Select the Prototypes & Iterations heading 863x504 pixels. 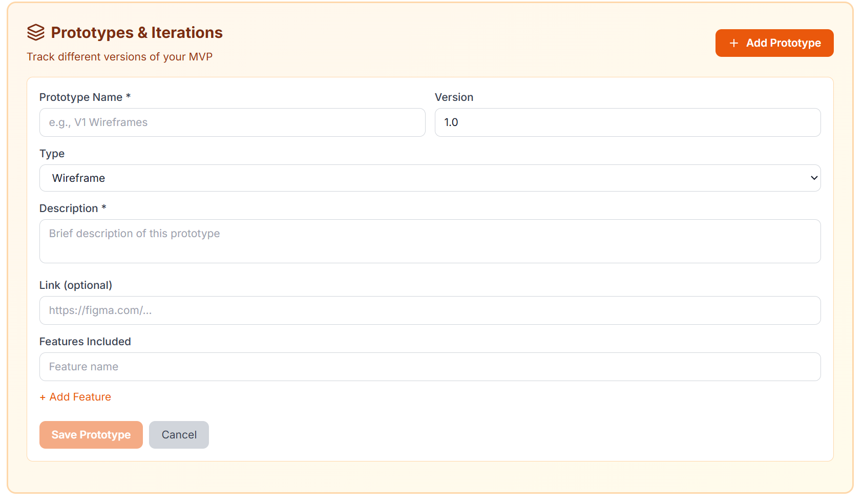click(136, 32)
